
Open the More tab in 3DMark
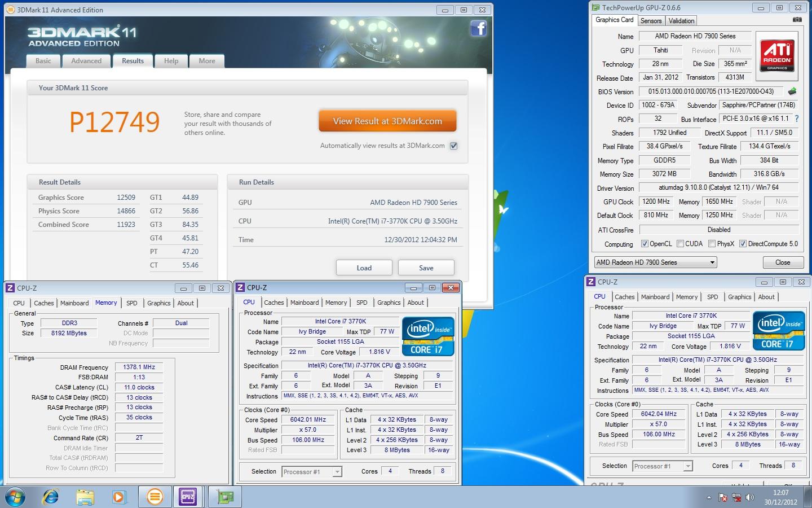[206, 61]
